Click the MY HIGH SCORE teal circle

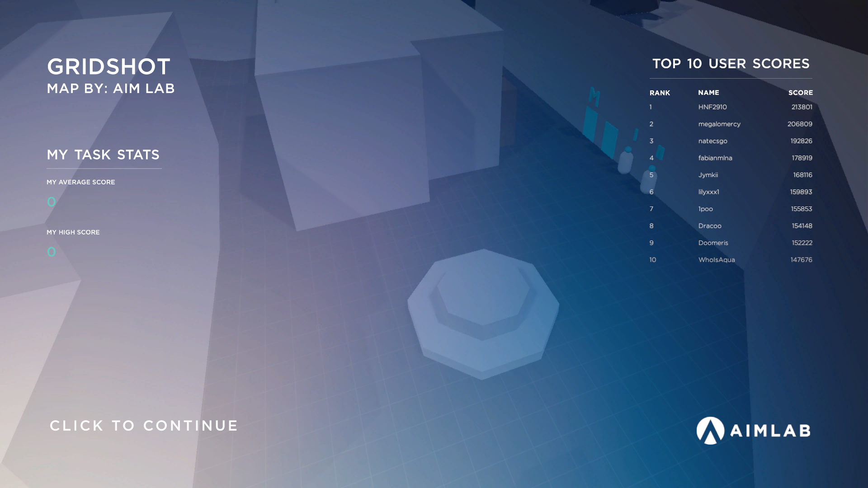coord(52,251)
